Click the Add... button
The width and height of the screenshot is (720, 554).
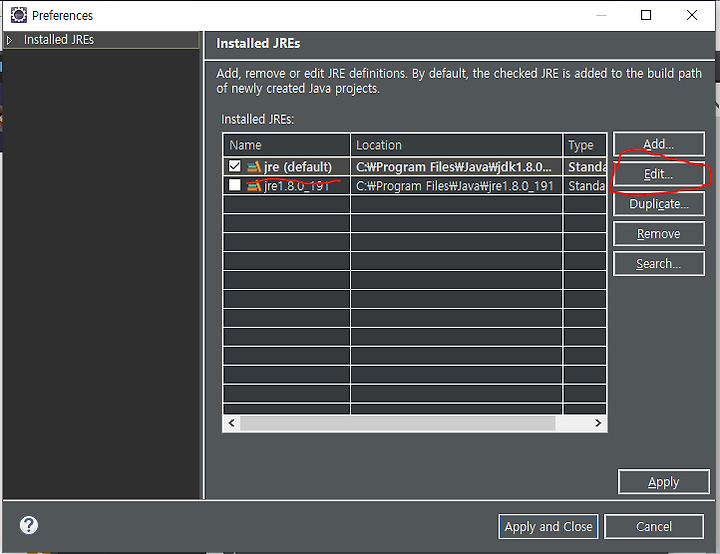(658, 144)
